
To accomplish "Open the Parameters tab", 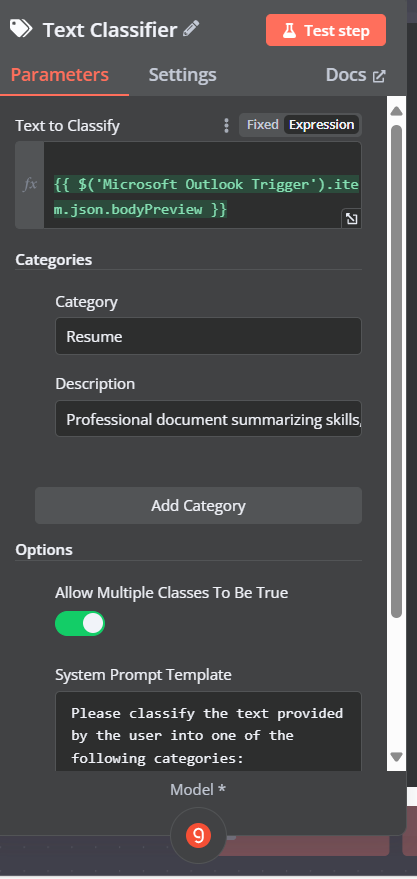I will pos(60,75).
